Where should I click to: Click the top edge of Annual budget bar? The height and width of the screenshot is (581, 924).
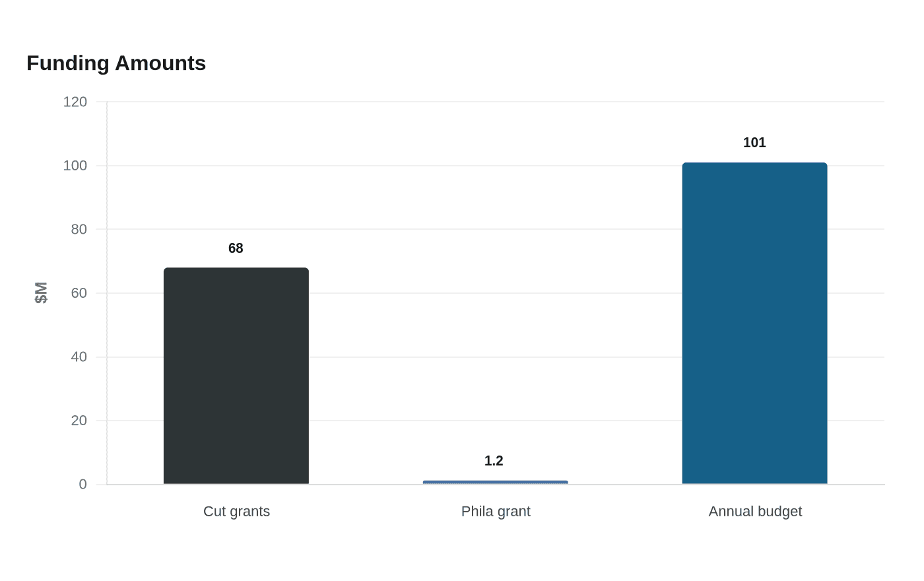pyautogui.click(x=754, y=164)
